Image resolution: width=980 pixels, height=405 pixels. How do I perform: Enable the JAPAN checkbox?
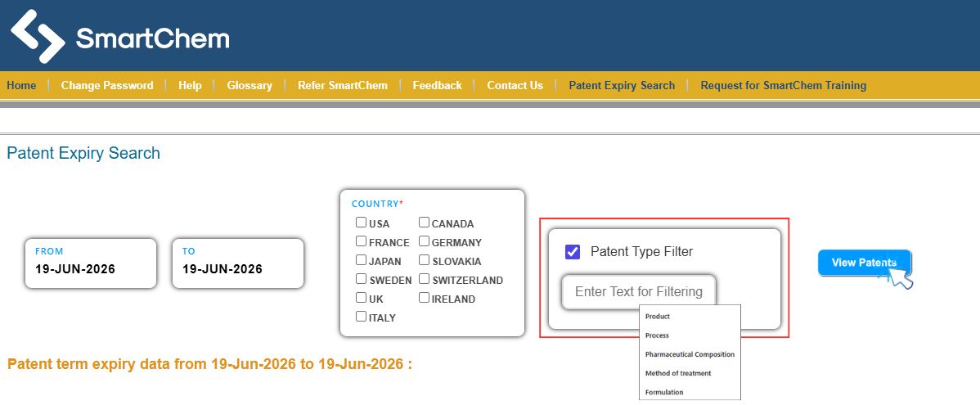362,260
